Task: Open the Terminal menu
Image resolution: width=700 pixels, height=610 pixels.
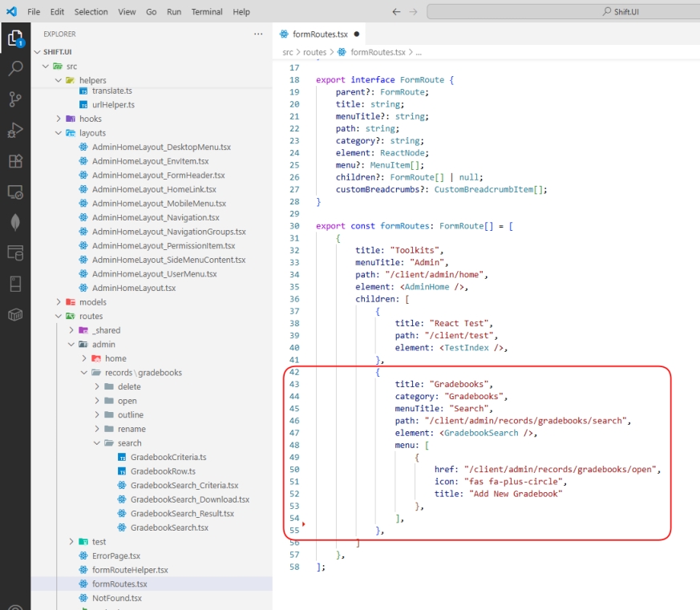Action: (207, 11)
